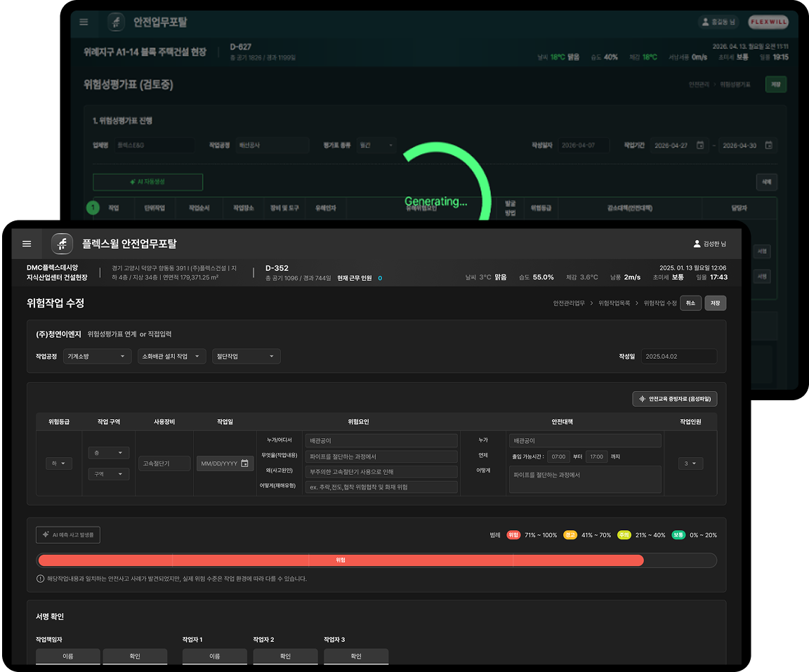Viewport: 809px width, 672px height.
Task: Click the 사용장비 field containing 고속절단기
Action: click(164, 463)
